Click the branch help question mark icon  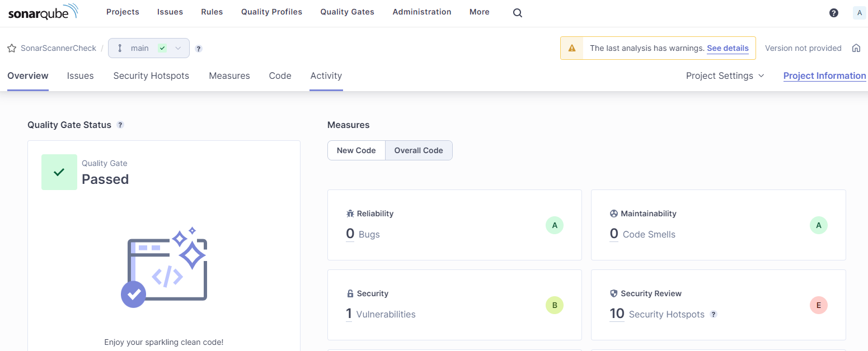[x=199, y=49]
